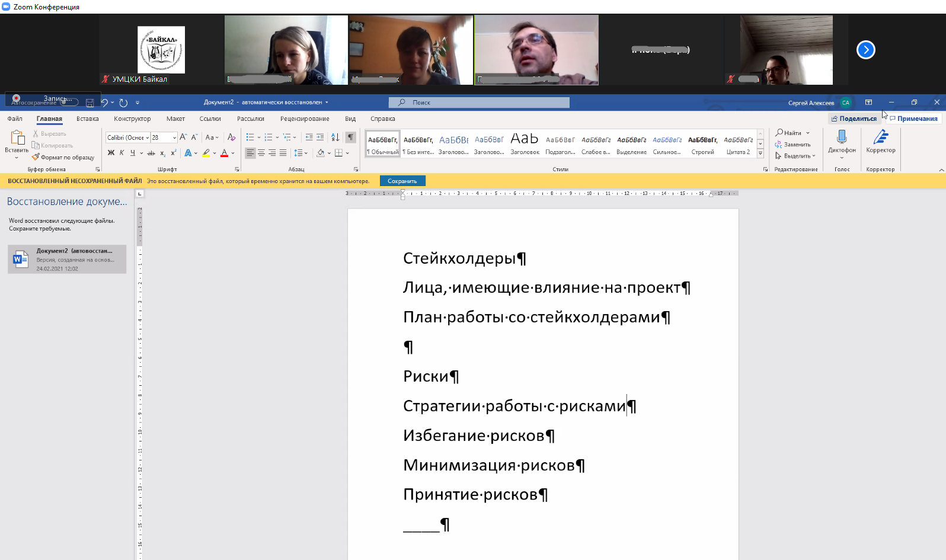Screen dimensions: 946x560
Task: Center-align the paragraph text
Action: pyautogui.click(x=261, y=153)
